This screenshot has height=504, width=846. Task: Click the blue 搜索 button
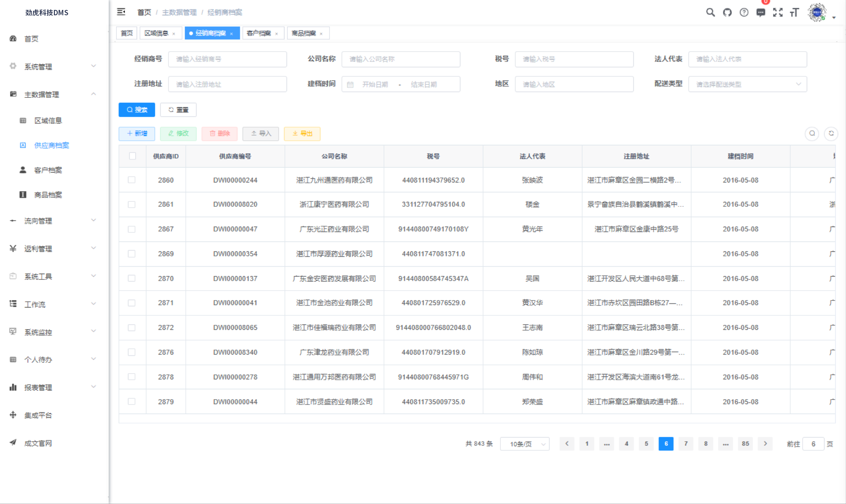click(x=137, y=110)
